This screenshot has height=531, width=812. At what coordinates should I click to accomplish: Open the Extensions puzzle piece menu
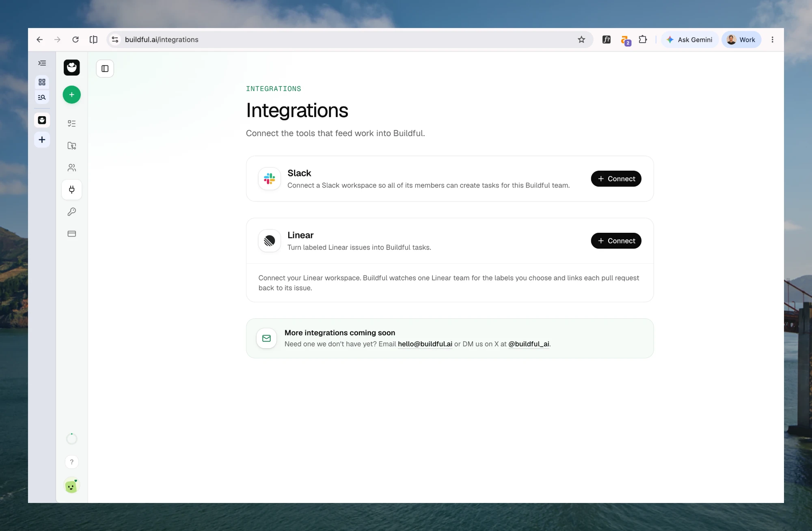pyautogui.click(x=643, y=39)
